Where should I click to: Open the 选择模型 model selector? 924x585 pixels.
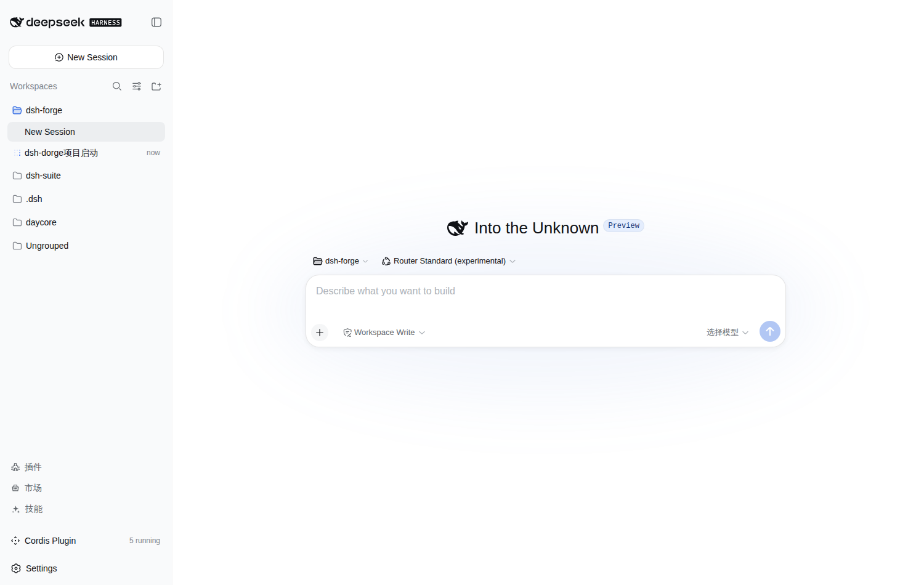727,333
